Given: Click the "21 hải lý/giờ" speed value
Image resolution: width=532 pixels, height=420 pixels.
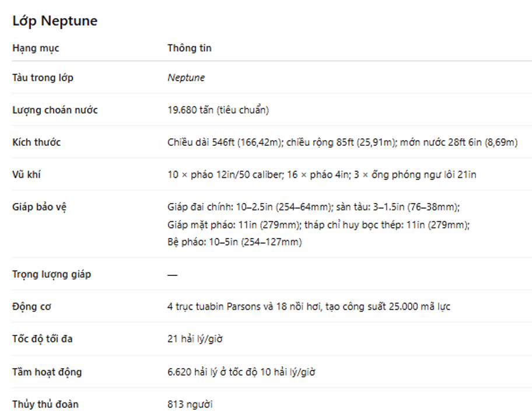Looking at the screenshot, I should click(195, 338).
